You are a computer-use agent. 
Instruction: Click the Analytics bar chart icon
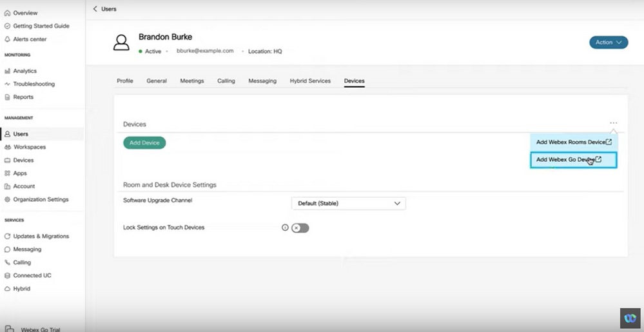tap(7, 71)
